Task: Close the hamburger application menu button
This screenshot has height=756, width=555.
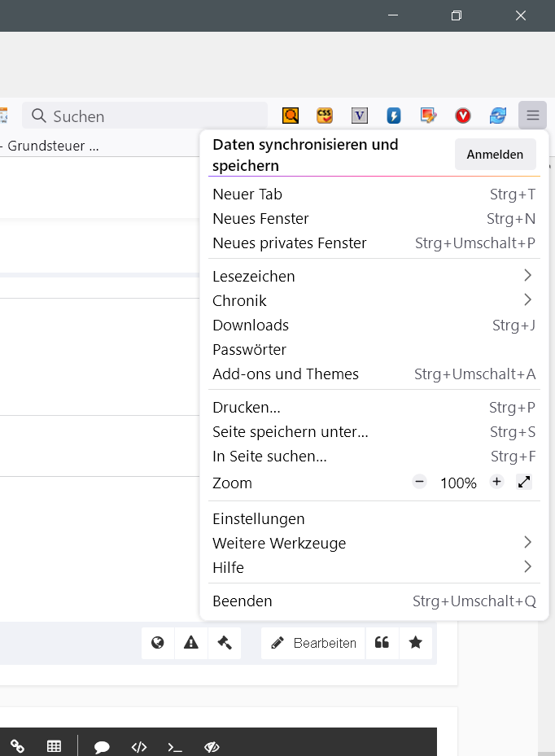Action: coord(532,116)
